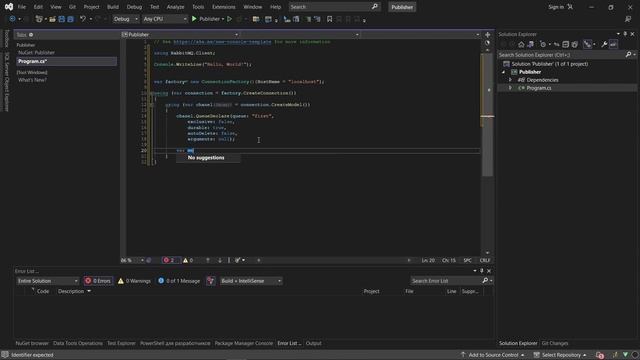Click the CRLF line ending indicator
This screenshot has width=640, height=360.
[485, 260]
